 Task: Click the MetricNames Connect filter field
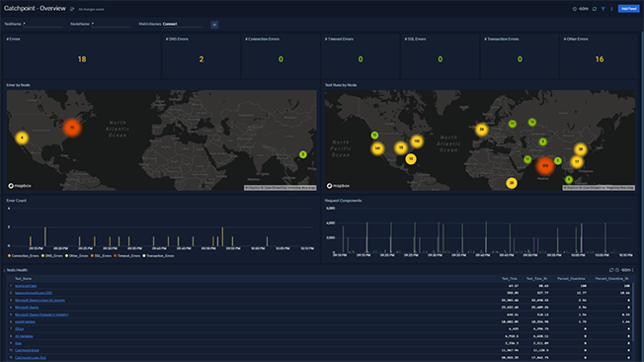(x=171, y=25)
